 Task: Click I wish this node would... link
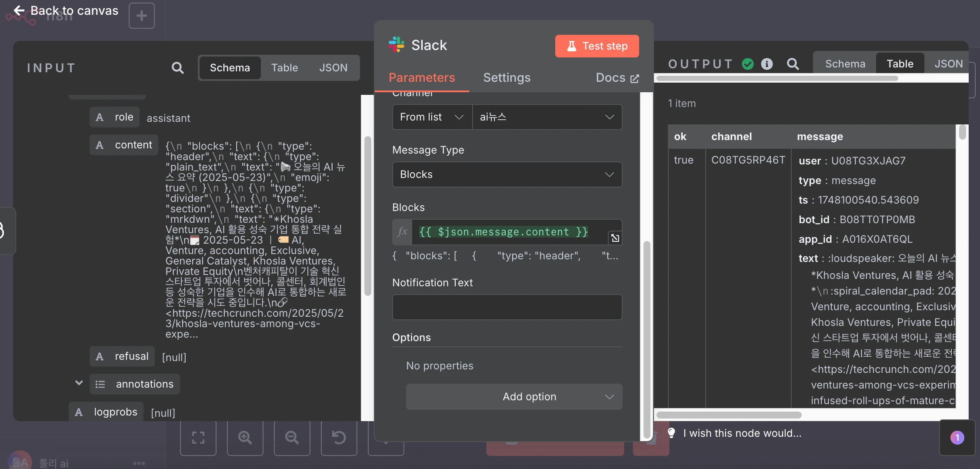coord(742,433)
